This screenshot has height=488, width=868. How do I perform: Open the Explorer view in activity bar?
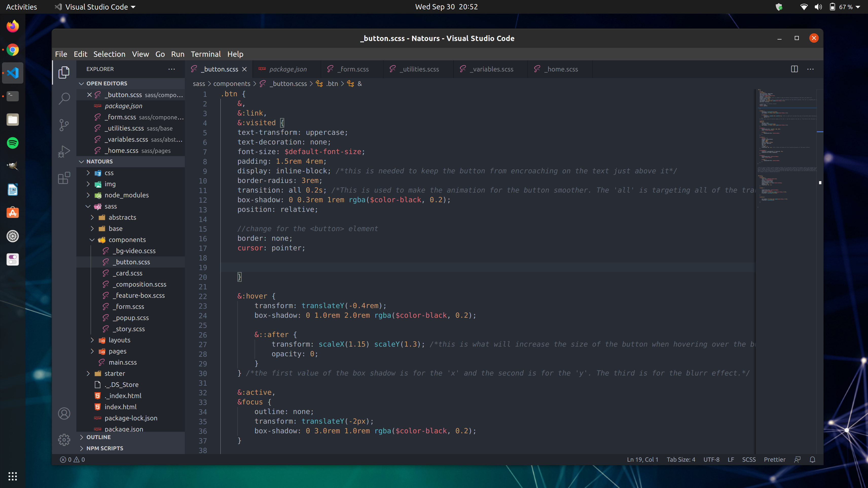[64, 72]
